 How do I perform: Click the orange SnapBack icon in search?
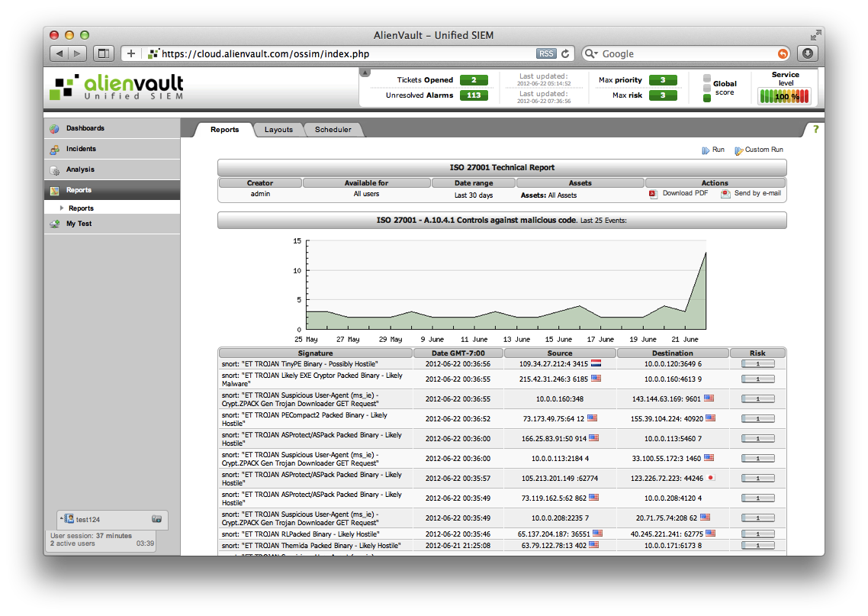click(783, 53)
